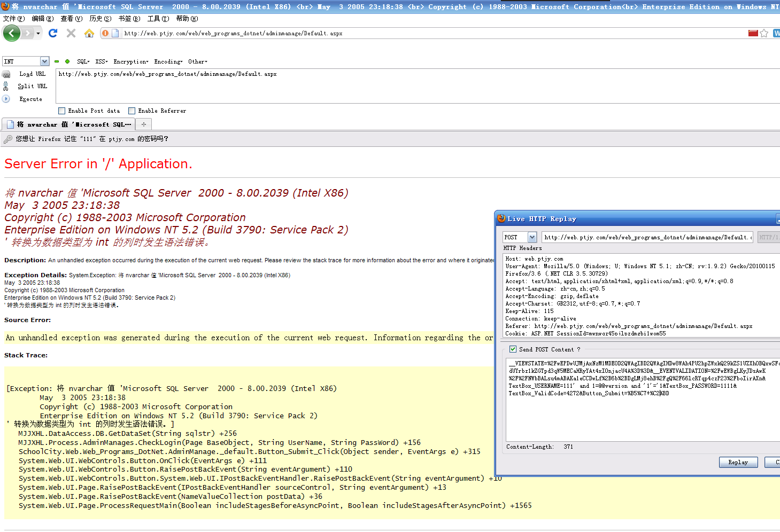Bookmark this page with the star icon
Viewport: 780px width, 532px height.
click(x=764, y=33)
